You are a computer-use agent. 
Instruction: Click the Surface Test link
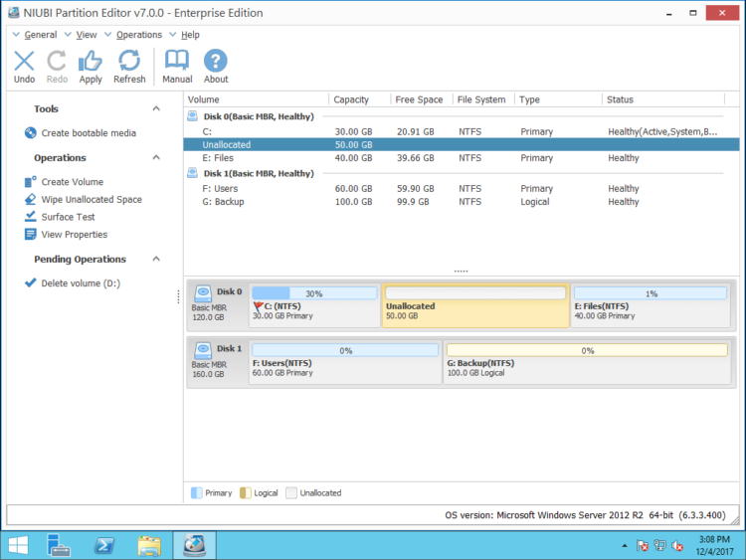(68, 217)
